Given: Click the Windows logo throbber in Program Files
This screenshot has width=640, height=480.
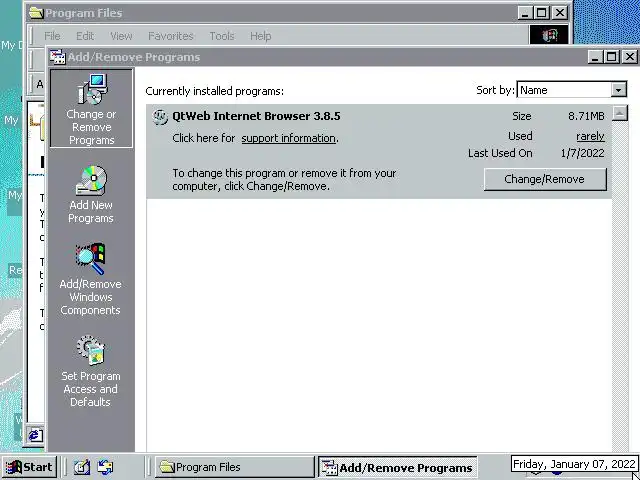Looking at the screenshot, I should click(549, 35).
